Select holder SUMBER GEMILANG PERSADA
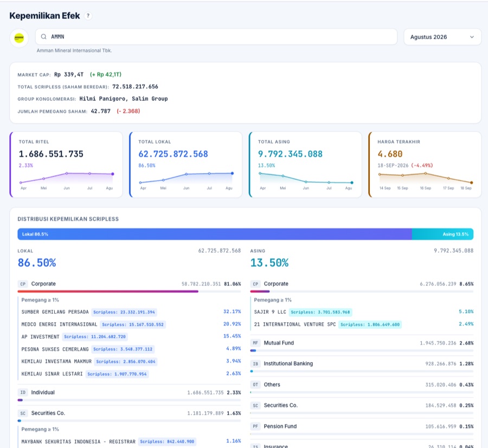This screenshot has height=448, width=488. tap(55, 312)
